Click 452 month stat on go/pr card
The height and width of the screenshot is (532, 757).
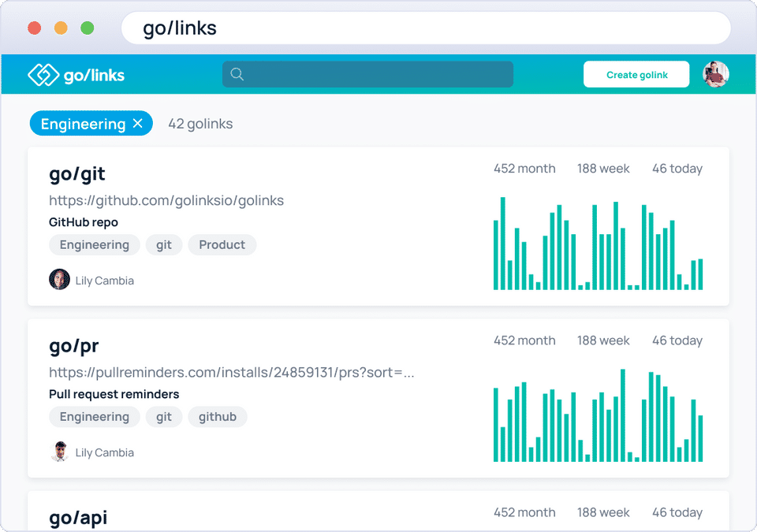tap(524, 340)
